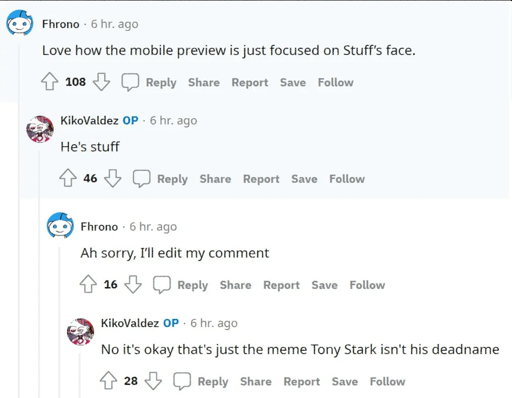Collapse thread line below "Ah sorry" comment
512x398 pixels.
(x=60, y=322)
